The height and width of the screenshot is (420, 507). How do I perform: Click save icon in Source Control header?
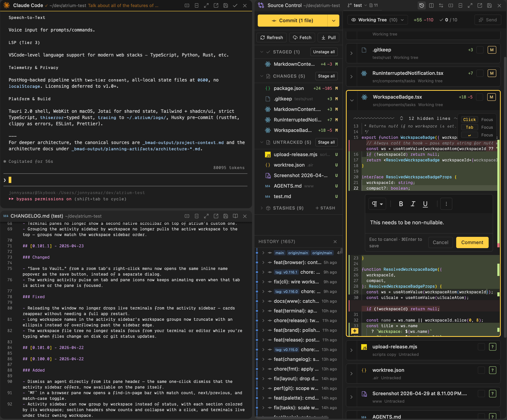[489, 5]
